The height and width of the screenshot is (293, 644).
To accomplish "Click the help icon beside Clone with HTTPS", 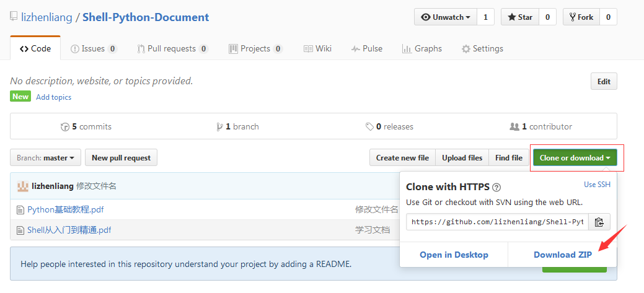I will 496,188.
